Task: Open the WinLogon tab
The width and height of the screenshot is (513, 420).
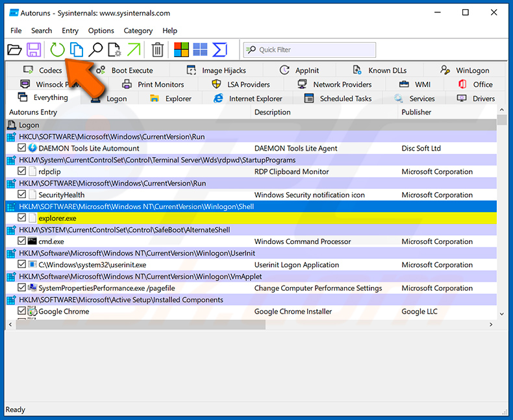Action: pyautogui.click(x=464, y=70)
